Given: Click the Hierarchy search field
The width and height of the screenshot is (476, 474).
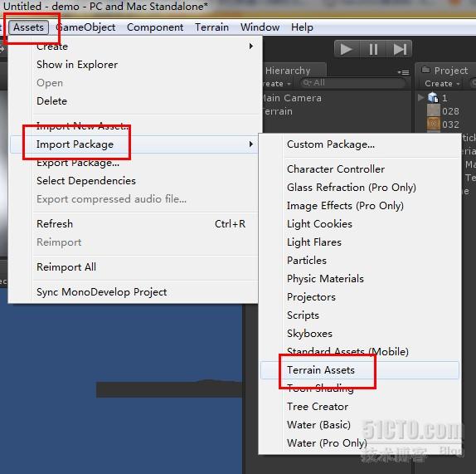Looking at the screenshot, I should tap(353, 83).
